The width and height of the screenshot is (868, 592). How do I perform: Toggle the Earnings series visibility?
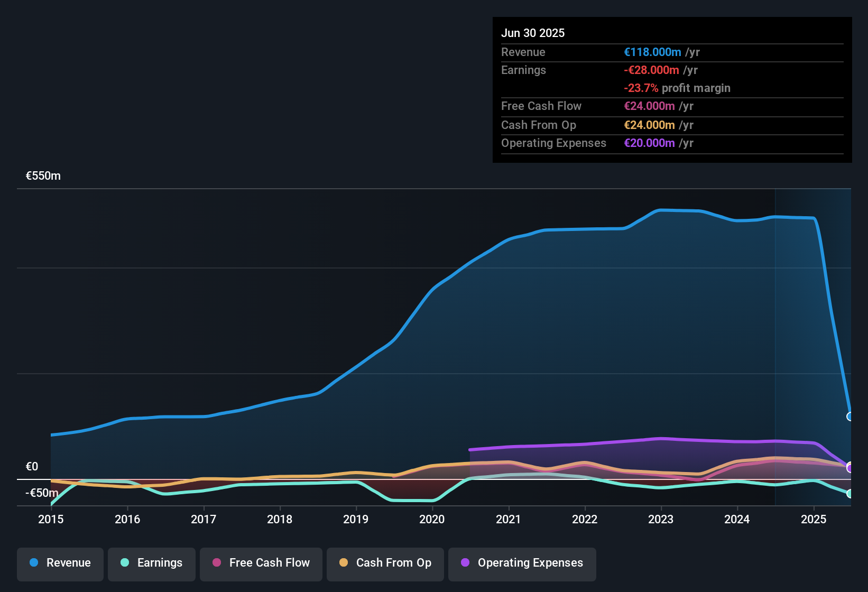(x=151, y=563)
